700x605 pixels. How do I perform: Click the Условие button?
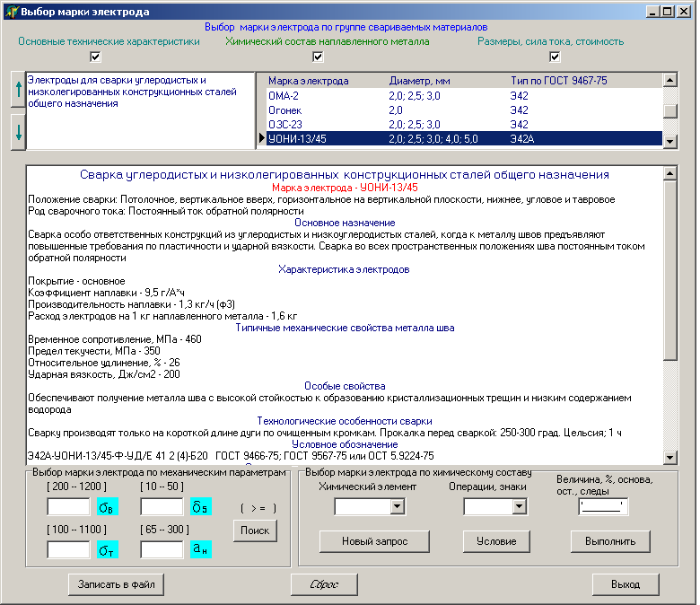pos(496,541)
